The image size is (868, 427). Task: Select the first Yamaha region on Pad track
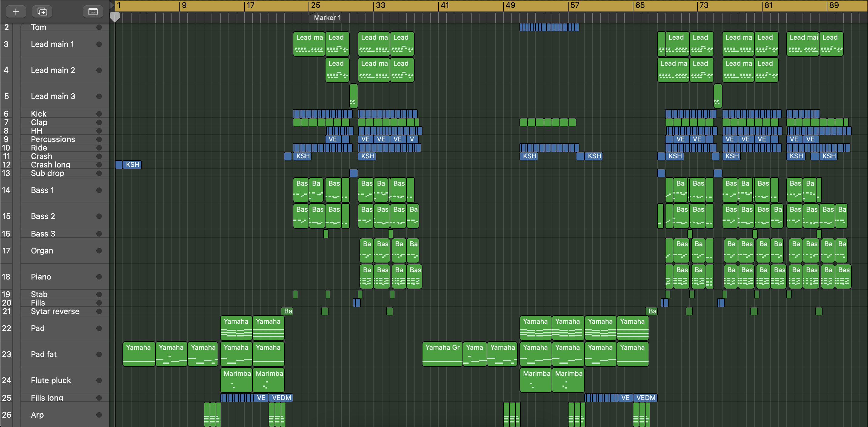(x=236, y=328)
